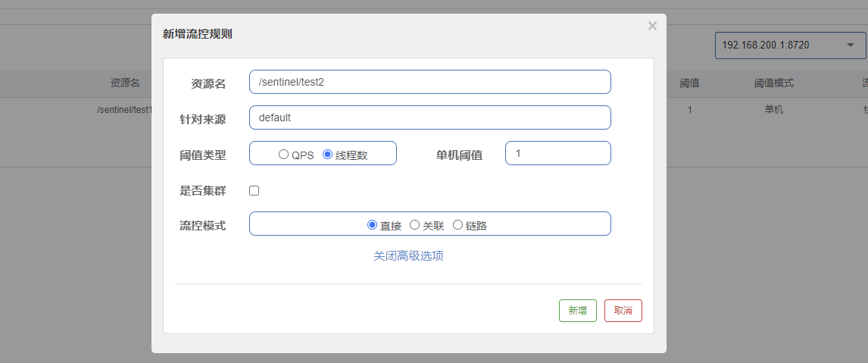Enable the 是否集群 checkbox
Screen dimensions: 868x363
(254, 191)
